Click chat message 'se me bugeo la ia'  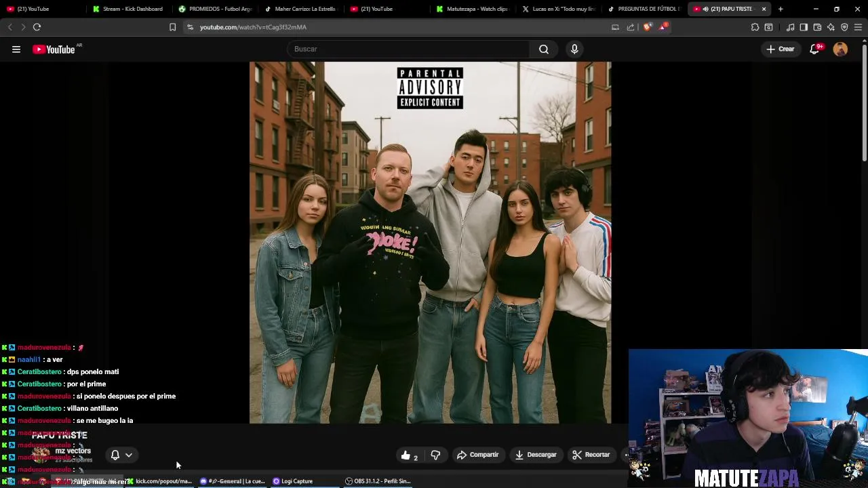[x=104, y=420]
